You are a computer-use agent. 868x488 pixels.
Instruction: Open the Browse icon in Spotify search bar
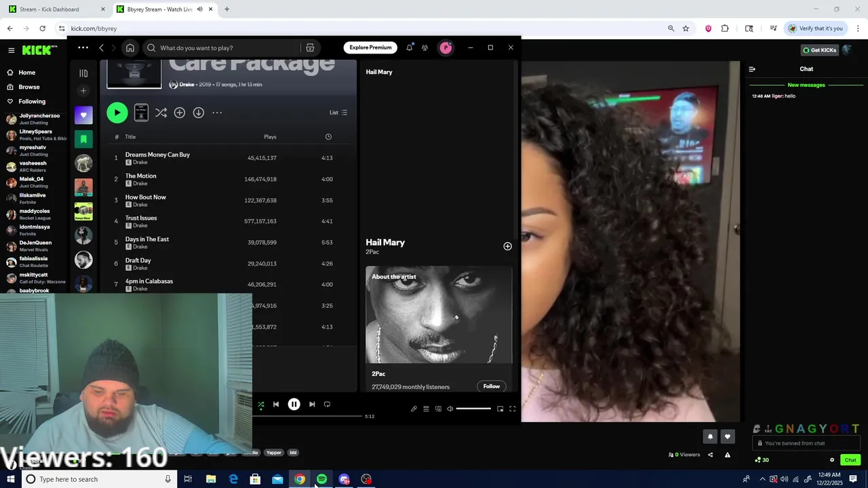coord(310,48)
